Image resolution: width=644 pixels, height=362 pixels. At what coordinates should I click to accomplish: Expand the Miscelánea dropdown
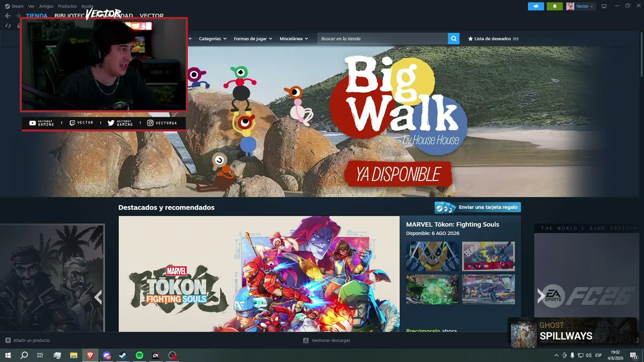(x=294, y=39)
